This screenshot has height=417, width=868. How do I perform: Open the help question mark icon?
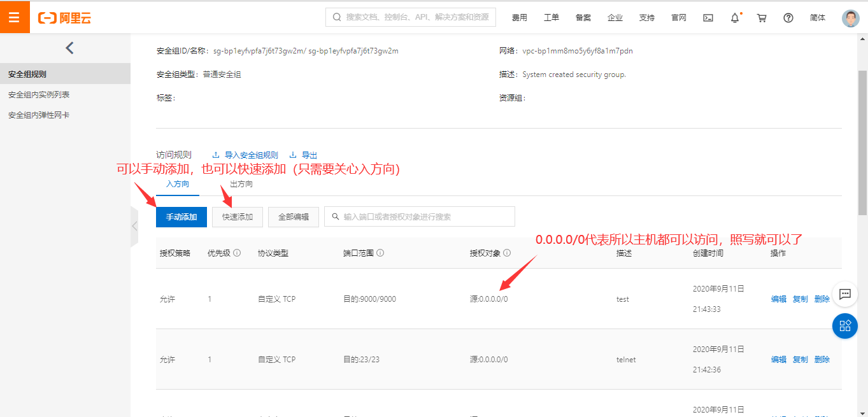click(x=788, y=17)
